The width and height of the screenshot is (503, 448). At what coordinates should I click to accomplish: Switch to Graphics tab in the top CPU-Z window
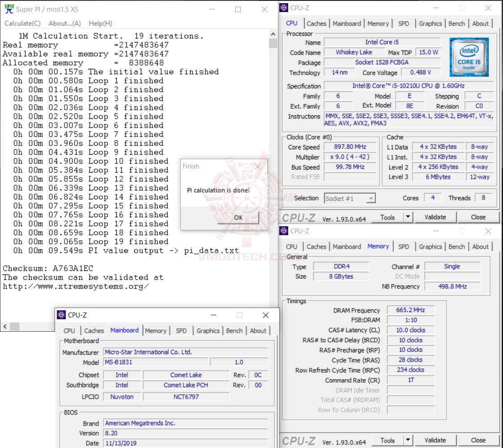pyautogui.click(x=430, y=23)
